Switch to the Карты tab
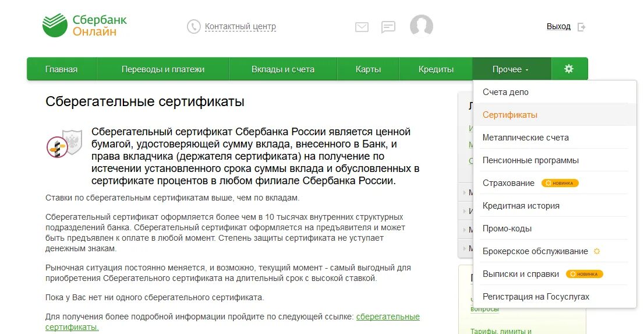The width and height of the screenshot is (644, 334). point(368,69)
